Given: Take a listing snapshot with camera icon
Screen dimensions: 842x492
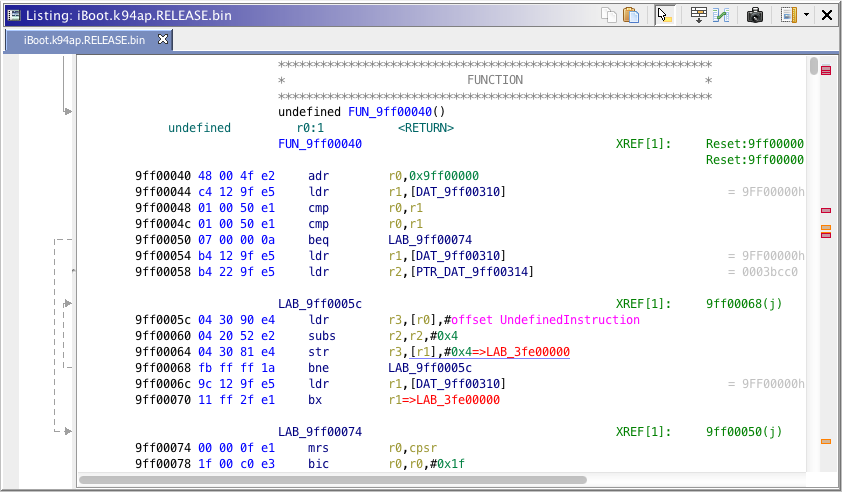Looking at the screenshot, I should tap(754, 15).
